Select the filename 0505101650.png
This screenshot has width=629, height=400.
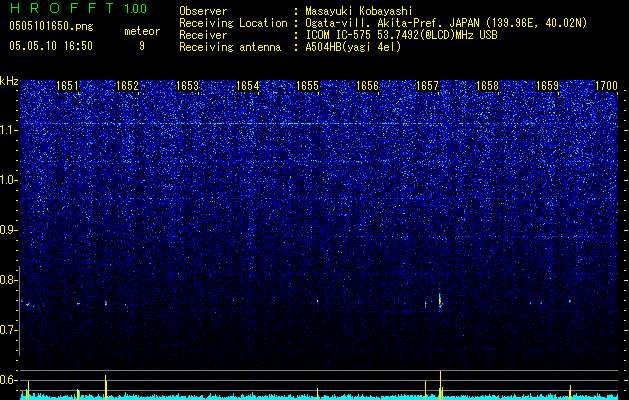tap(51, 26)
